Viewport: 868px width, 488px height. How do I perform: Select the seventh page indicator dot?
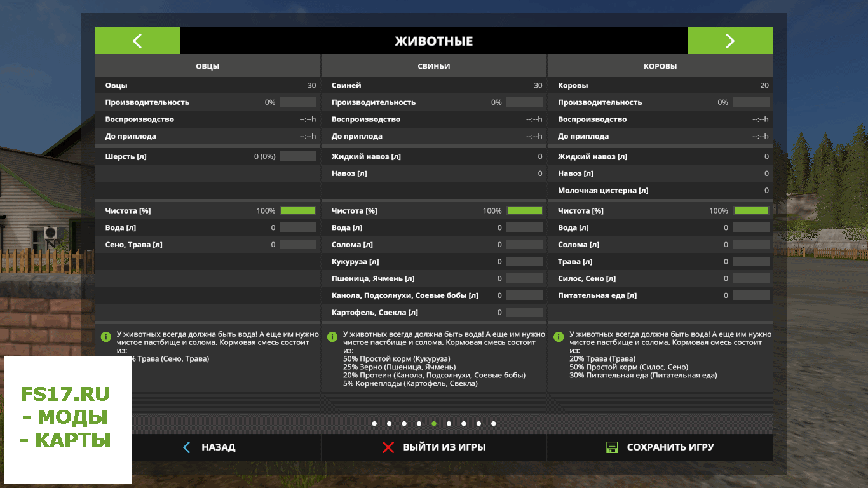[x=464, y=423]
